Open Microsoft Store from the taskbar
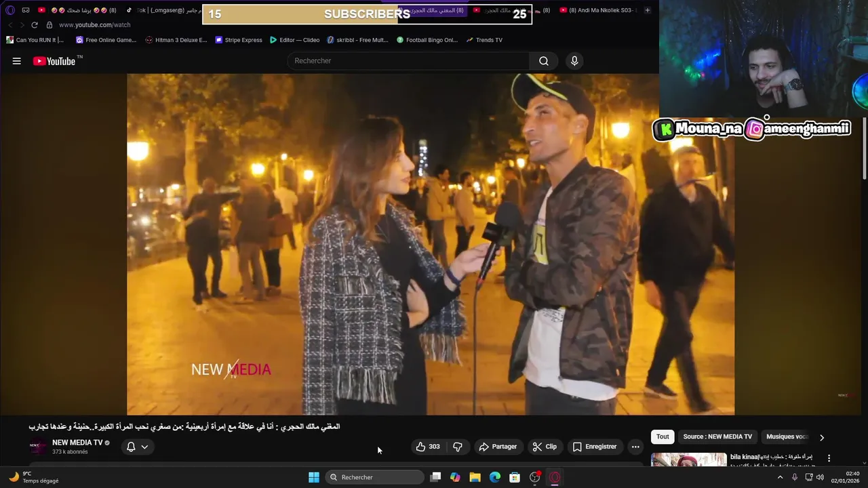 [x=515, y=477]
